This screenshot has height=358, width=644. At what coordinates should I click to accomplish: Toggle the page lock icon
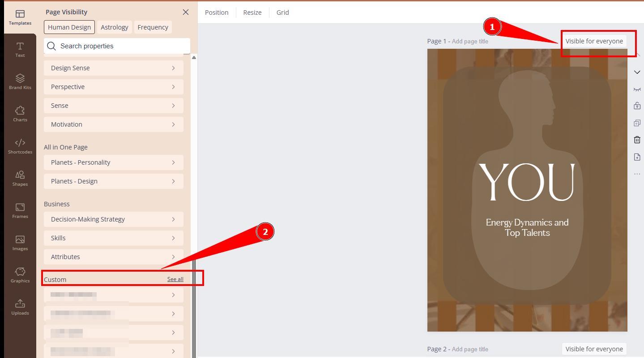[x=637, y=106]
